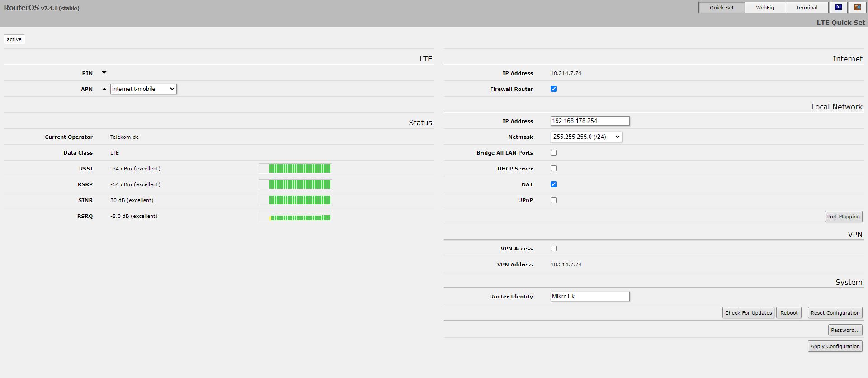This screenshot has height=378, width=868.
Task: Click the orange logout icon
Action: (x=857, y=7)
